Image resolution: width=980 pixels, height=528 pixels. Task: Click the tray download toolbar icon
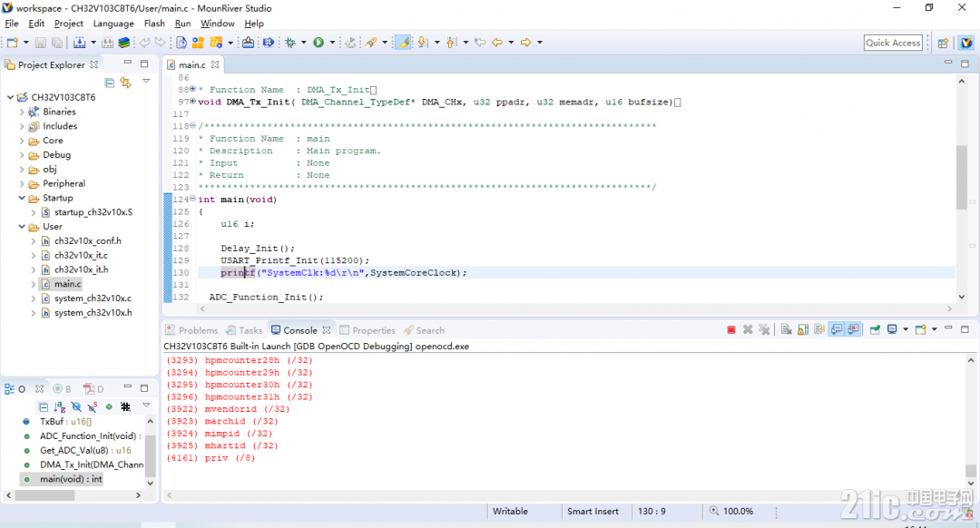248,43
